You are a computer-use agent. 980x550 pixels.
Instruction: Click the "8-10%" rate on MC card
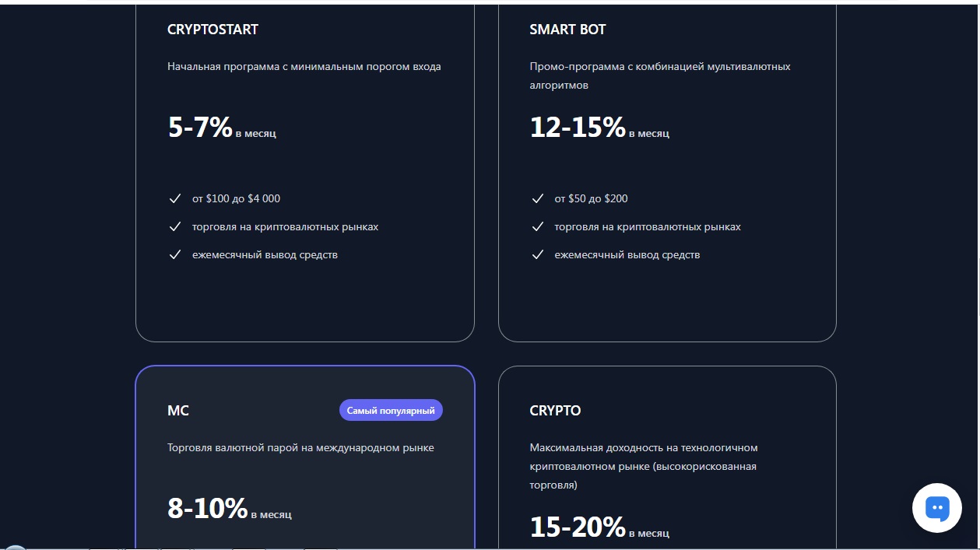pyautogui.click(x=205, y=508)
